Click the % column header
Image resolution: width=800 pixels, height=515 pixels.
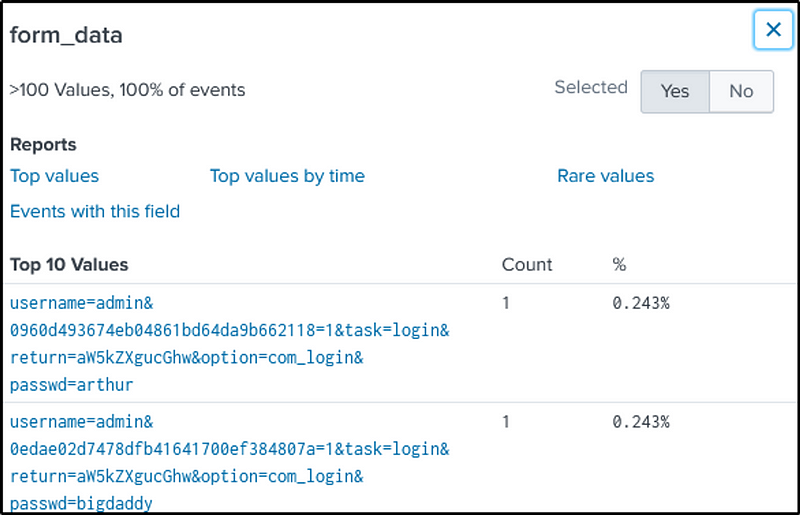coord(619,265)
